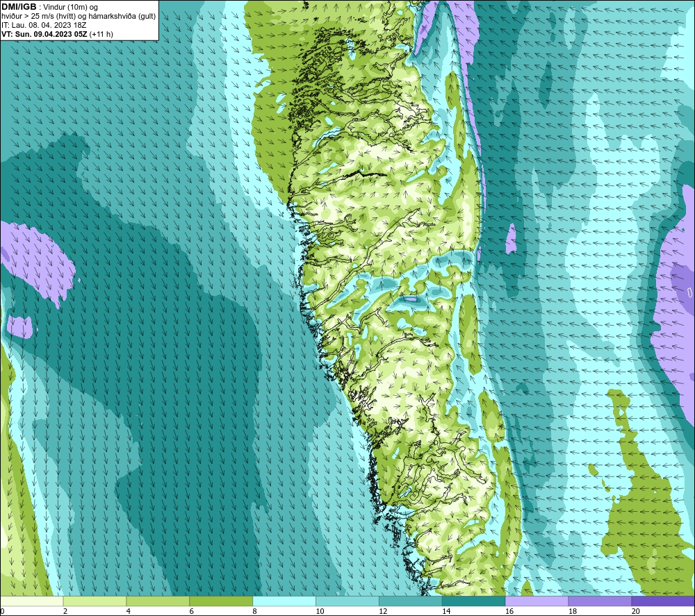Click the 2-4 m/s light green legend swatch
695x616 pixels.
[x=95, y=601]
